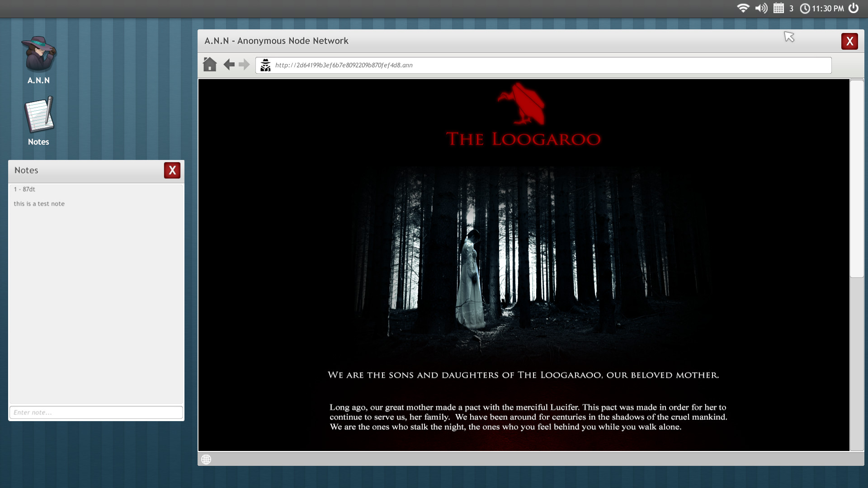
Task: Click the A.N.N browser close button
Action: click(849, 41)
